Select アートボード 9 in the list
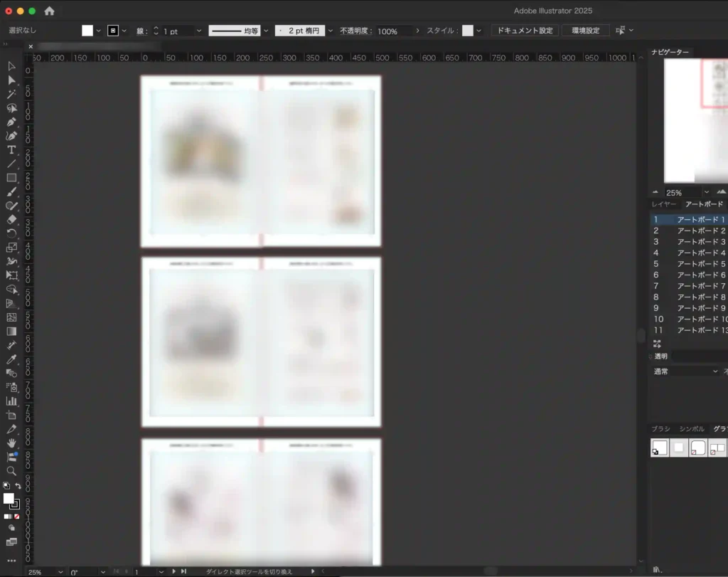The height and width of the screenshot is (577, 728). (x=689, y=308)
